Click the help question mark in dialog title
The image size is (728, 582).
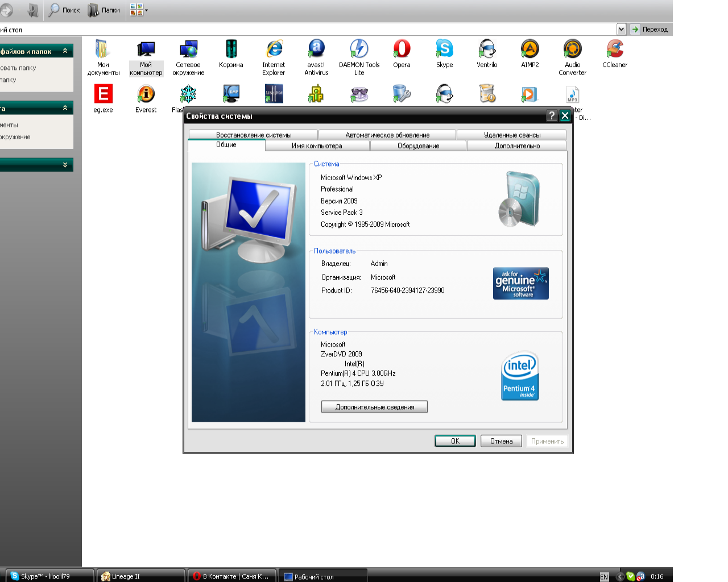552,115
